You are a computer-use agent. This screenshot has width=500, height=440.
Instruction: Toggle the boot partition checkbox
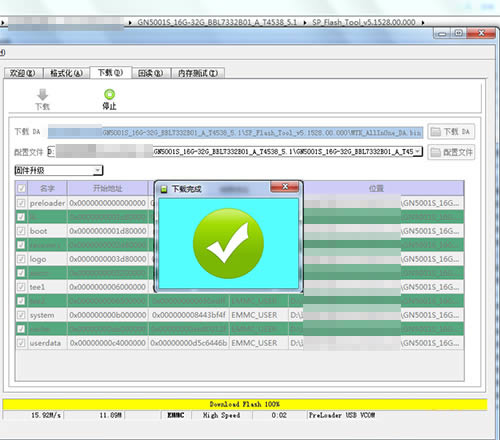tap(21, 231)
